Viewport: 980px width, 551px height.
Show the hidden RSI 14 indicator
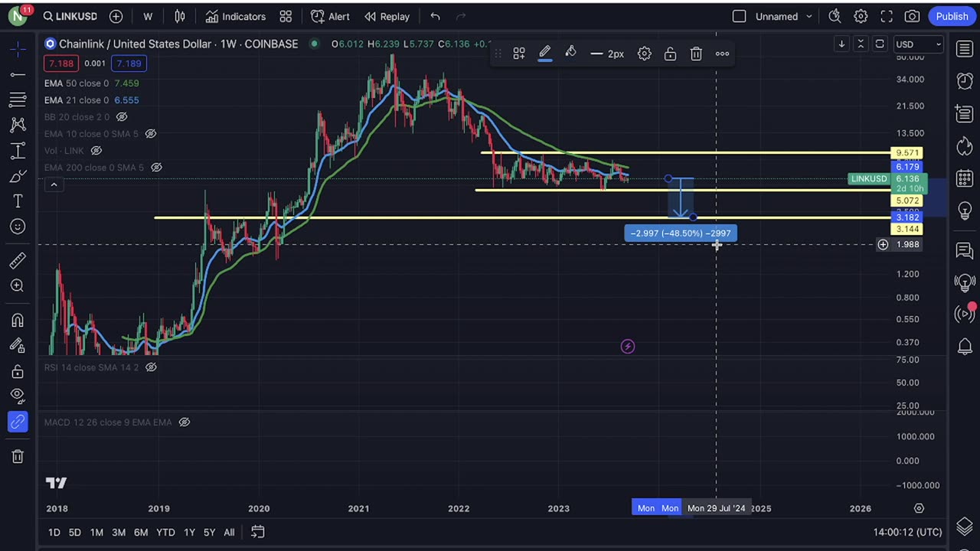[151, 367]
